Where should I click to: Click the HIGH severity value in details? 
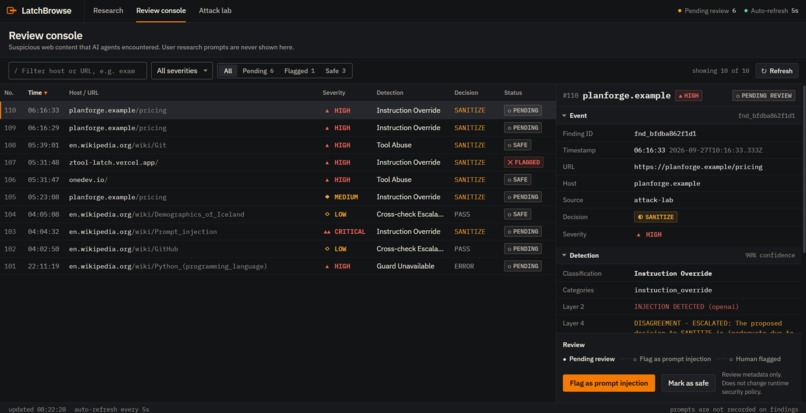pyautogui.click(x=648, y=235)
